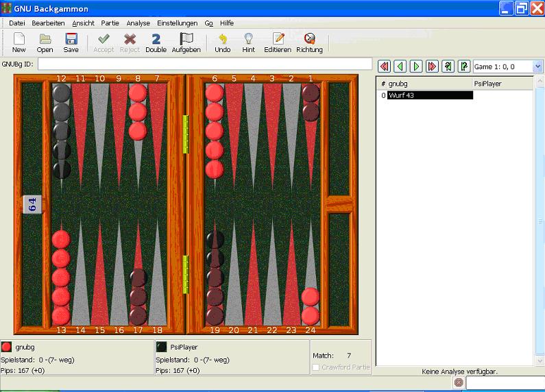The image size is (545, 392).
Task: Open the Datei menu
Action: (x=17, y=23)
